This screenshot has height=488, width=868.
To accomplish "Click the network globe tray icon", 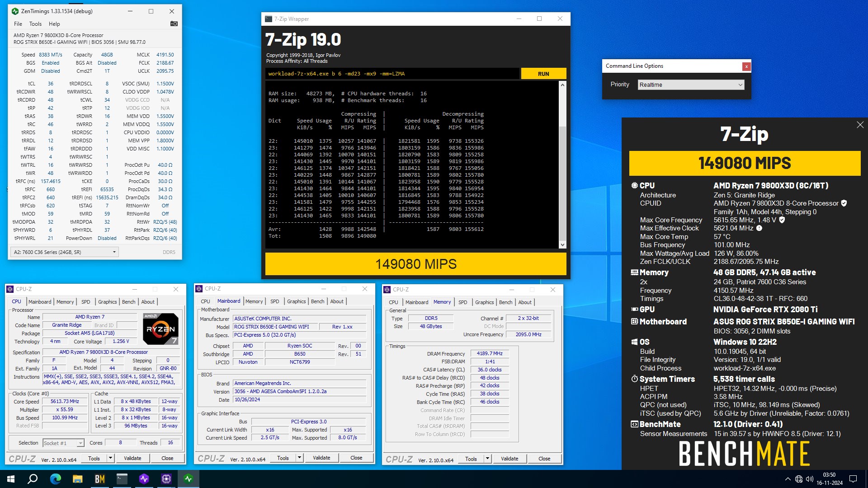I will pyautogui.click(x=799, y=479).
